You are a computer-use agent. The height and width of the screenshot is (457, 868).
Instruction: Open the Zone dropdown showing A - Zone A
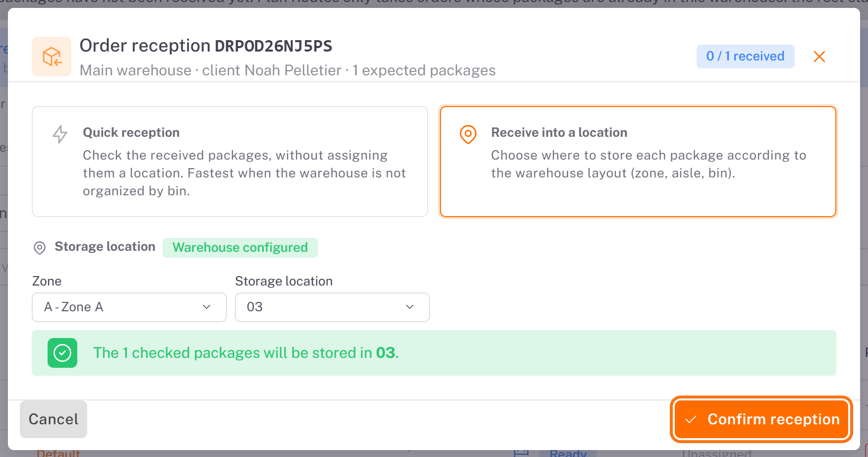tap(129, 307)
